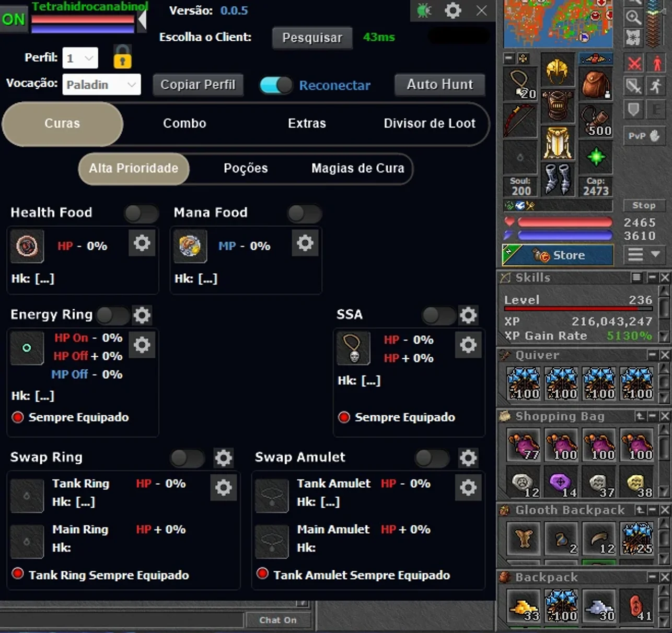Screen dimensions: 672x633
Task: Select Tank Ring Sempre Equipado radio
Action: click(18, 573)
